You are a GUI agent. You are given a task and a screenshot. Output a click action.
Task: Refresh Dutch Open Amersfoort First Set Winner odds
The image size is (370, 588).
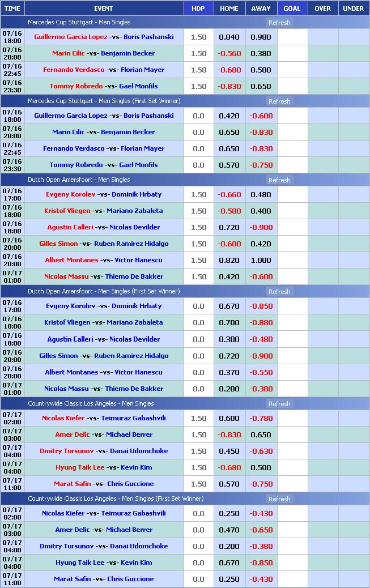279,292
